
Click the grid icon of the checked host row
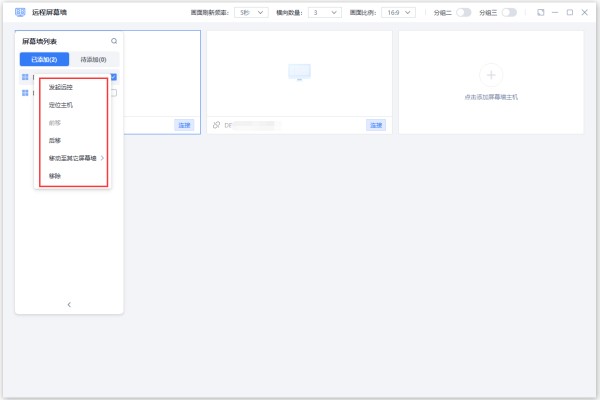click(x=25, y=77)
